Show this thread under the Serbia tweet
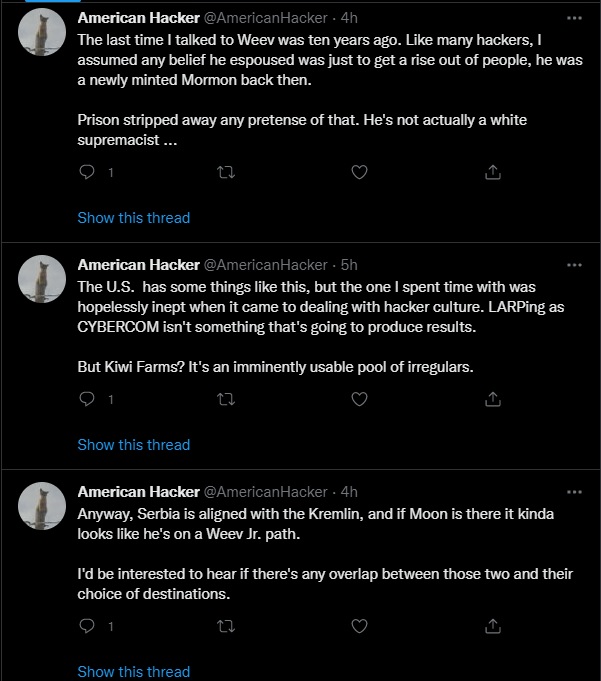Viewport: 601px width, 681px height. [133, 671]
